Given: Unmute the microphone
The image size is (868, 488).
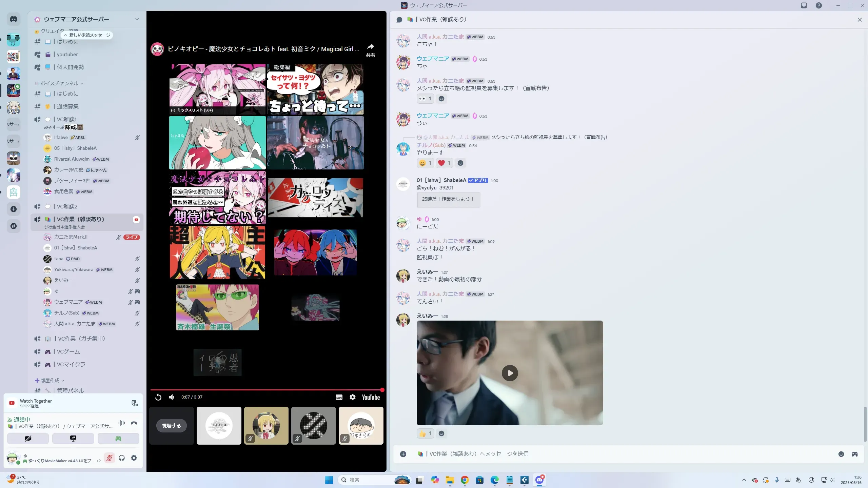Looking at the screenshot, I should coord(109,458).
